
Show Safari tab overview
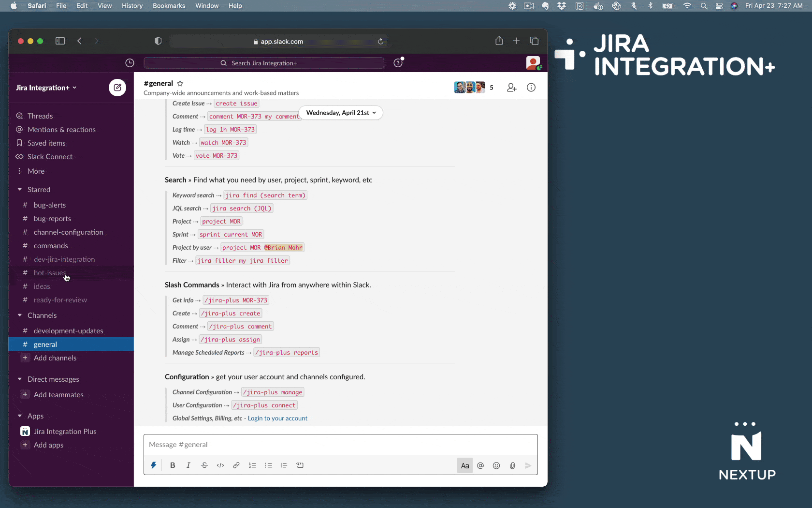pos(534,41)
